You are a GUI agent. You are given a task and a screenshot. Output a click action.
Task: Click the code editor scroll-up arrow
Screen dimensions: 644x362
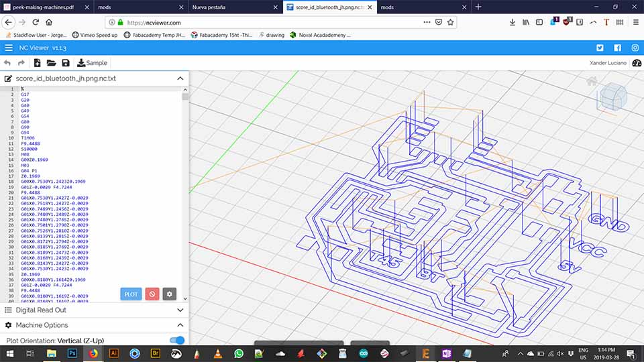click(185, 89)
